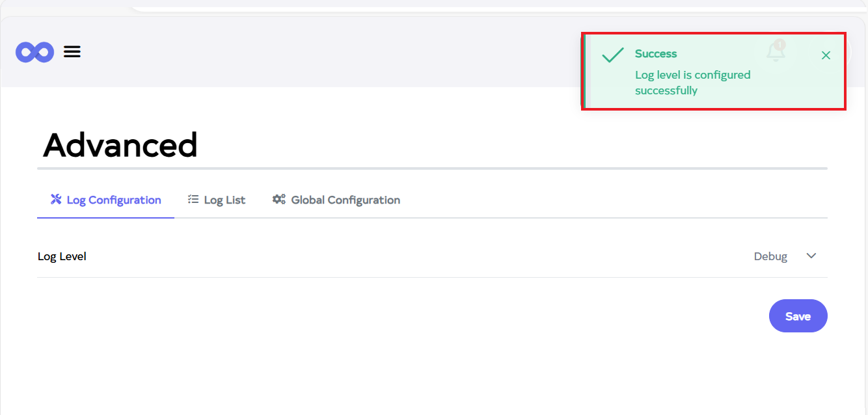Click the gears icon beside Global Configuration
The height and width of the screenshot is (415, 868).
click(279, 200)
